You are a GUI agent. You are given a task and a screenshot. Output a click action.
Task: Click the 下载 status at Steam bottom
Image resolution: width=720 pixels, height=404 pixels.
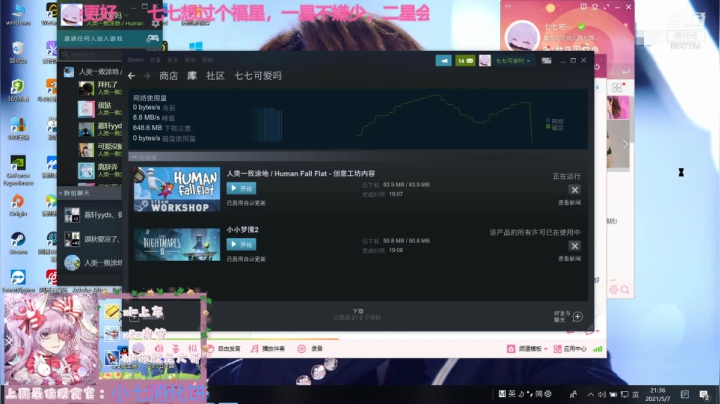[x=357, y=314]
